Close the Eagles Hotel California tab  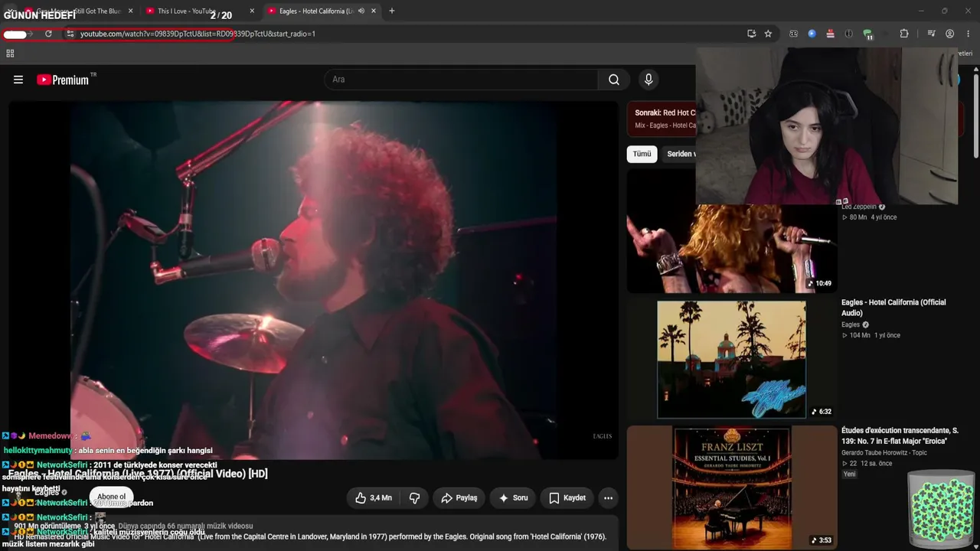pos(374,11)
